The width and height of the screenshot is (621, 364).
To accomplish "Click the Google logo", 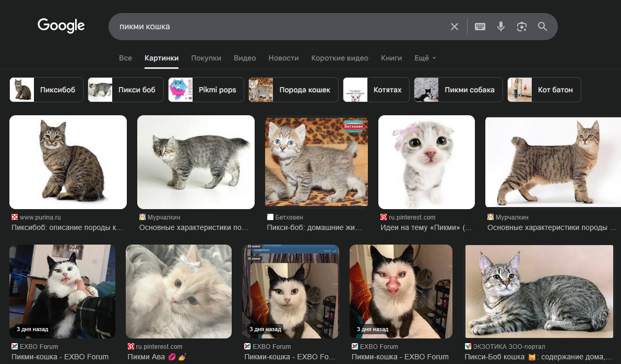I will pos(61,26).
